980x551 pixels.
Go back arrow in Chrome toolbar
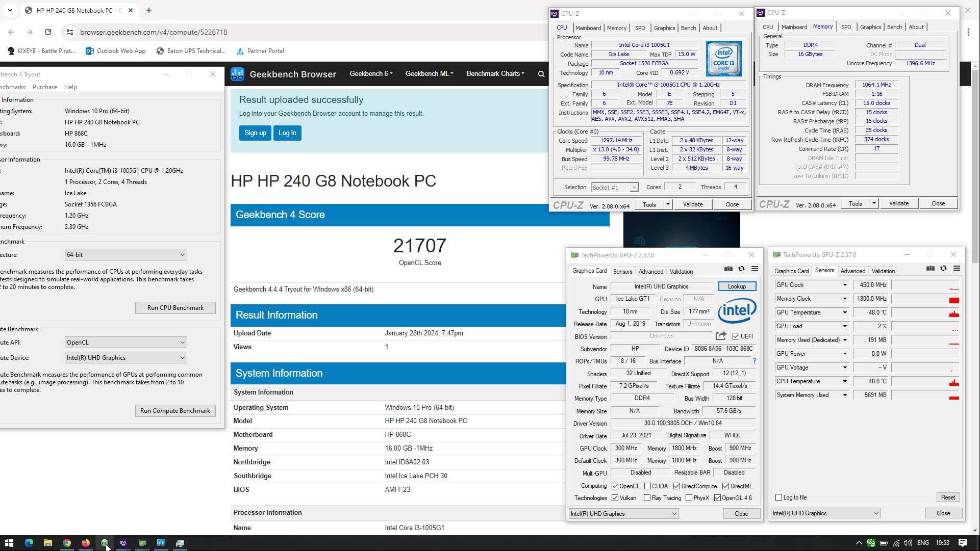tap(11, 32)
